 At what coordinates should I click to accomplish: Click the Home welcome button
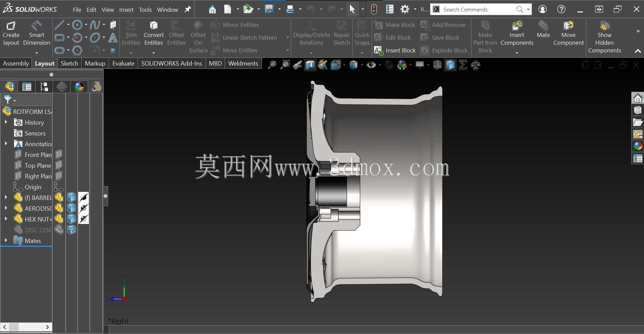[212, 9]
